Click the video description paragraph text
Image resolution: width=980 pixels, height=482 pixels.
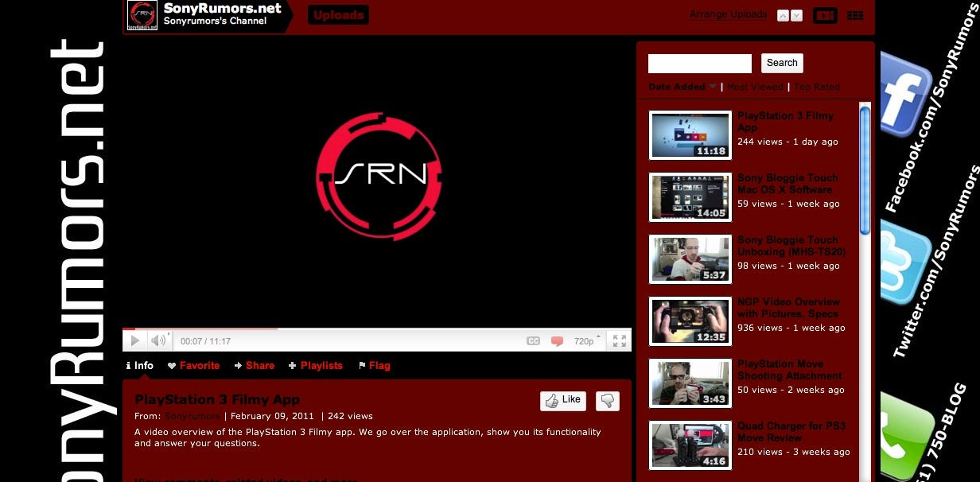click(x=367, y=437)
